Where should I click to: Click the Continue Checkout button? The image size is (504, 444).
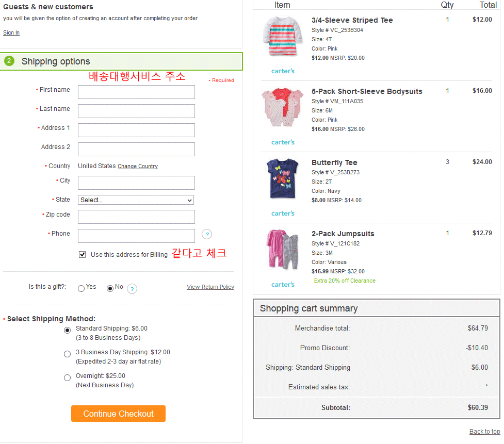click(x=118, y=414)
